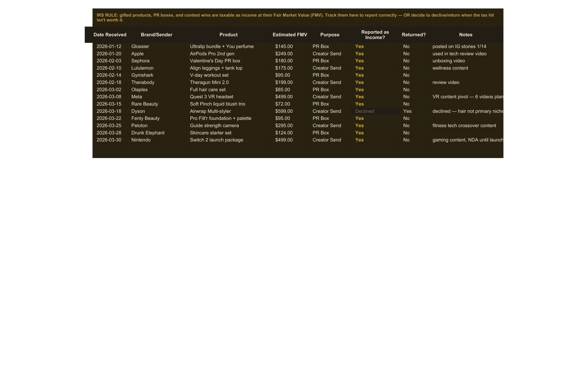
Task: Select the Lululemon brand cell
Action: tap(156, 68)
